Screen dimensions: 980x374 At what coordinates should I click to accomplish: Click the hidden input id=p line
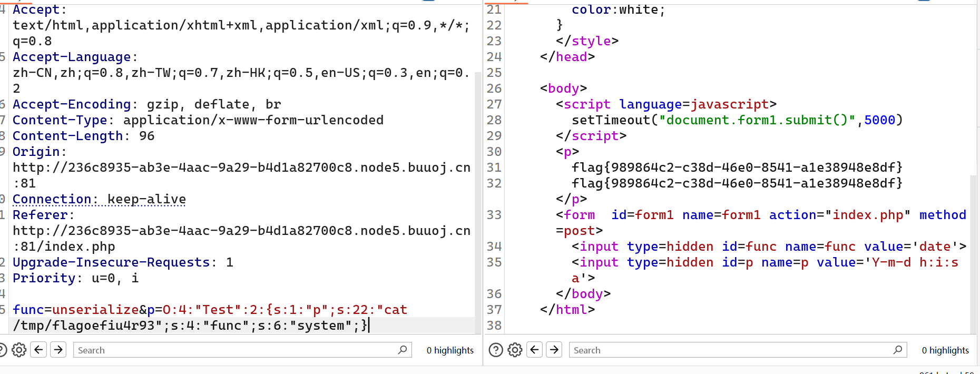tap(765, 262)
